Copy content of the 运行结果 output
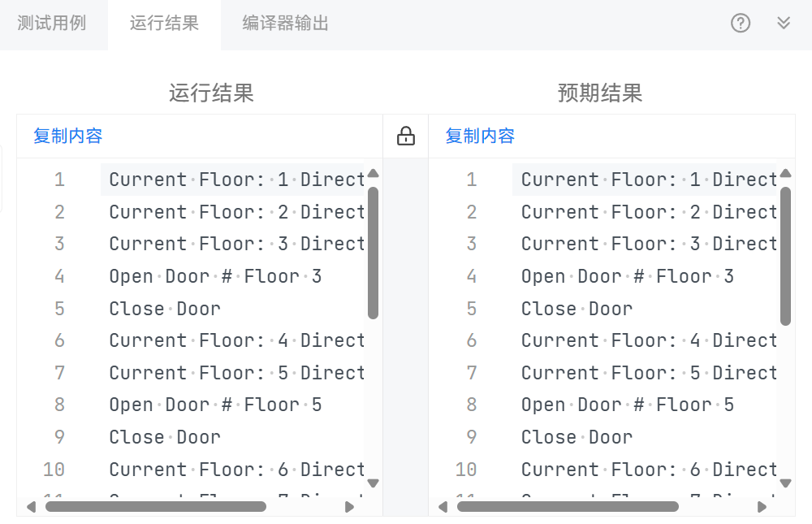 (68, 136)
